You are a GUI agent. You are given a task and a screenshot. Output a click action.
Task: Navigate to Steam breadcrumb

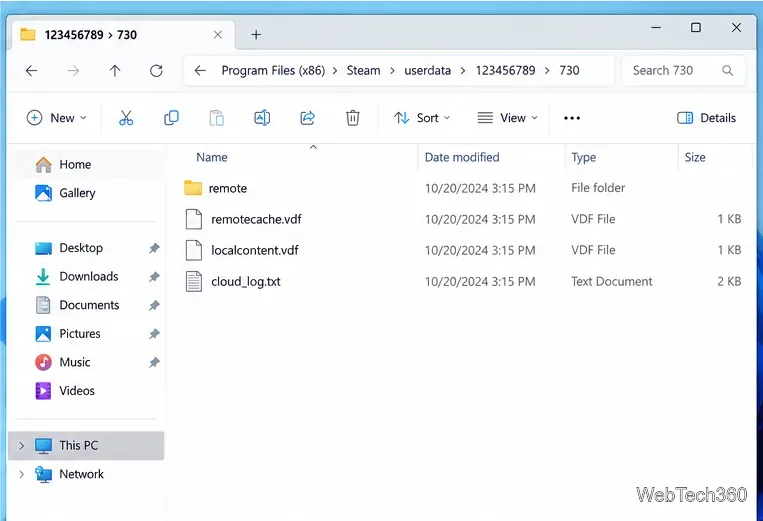pyautogui.click(x=363, y=71)
